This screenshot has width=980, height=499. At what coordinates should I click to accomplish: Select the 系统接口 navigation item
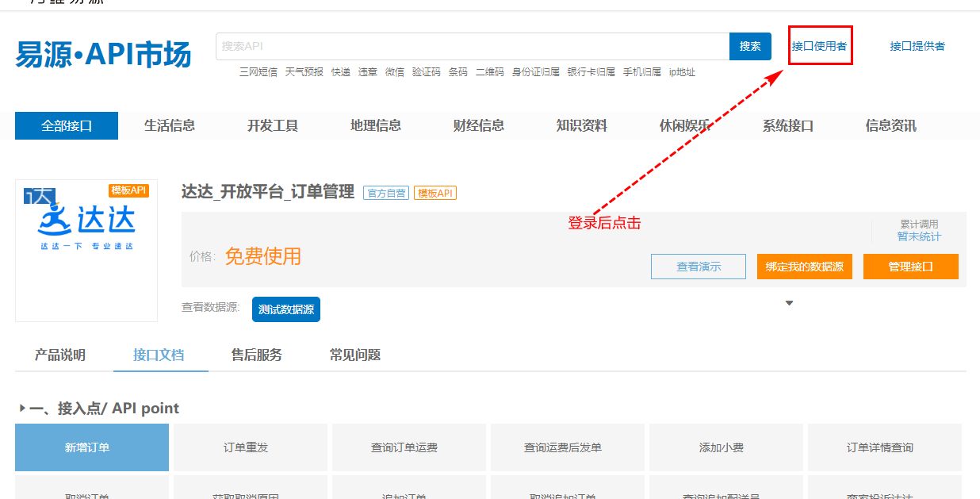click(788, 125)
